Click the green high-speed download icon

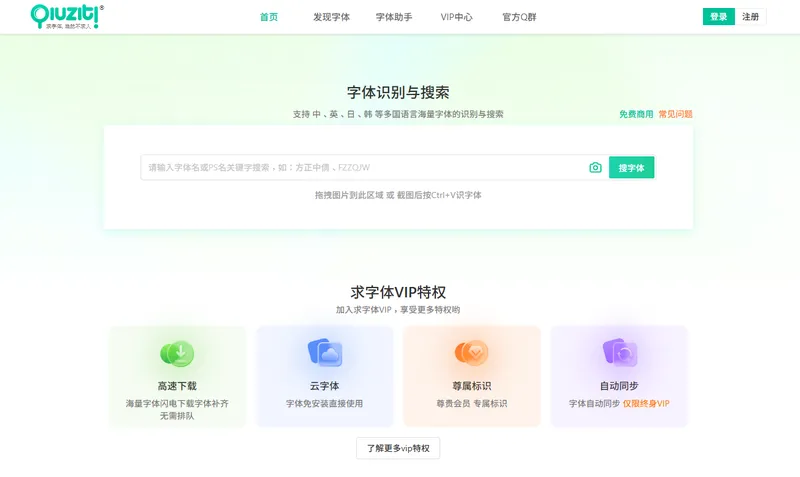tap(177, 352)
